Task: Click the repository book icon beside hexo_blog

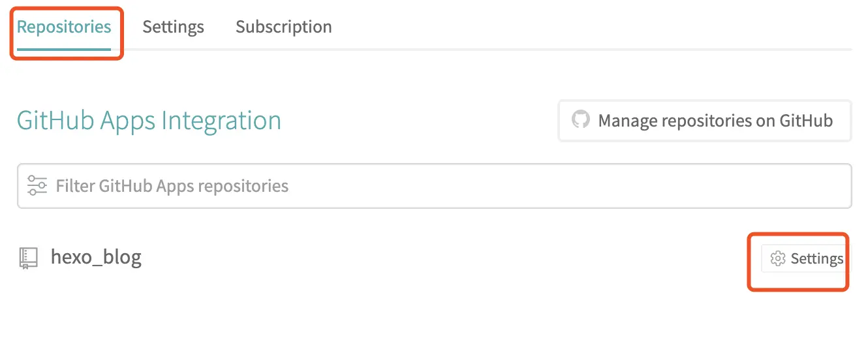Action: [x=28, y=258]
